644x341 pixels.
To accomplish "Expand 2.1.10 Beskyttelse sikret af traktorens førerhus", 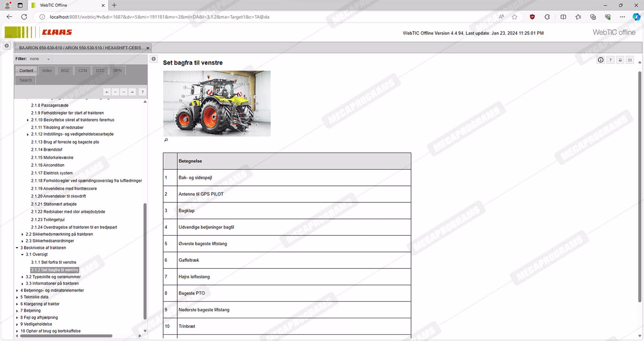I will (28, 120).
